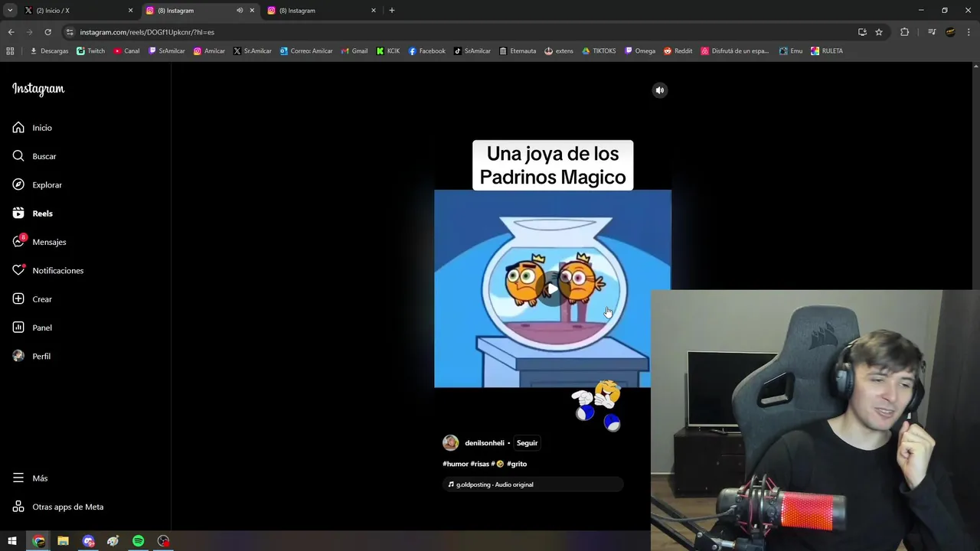980x551 pixels.
Task: Open Inicio in the Instagram sidebar
Action: 32,128
